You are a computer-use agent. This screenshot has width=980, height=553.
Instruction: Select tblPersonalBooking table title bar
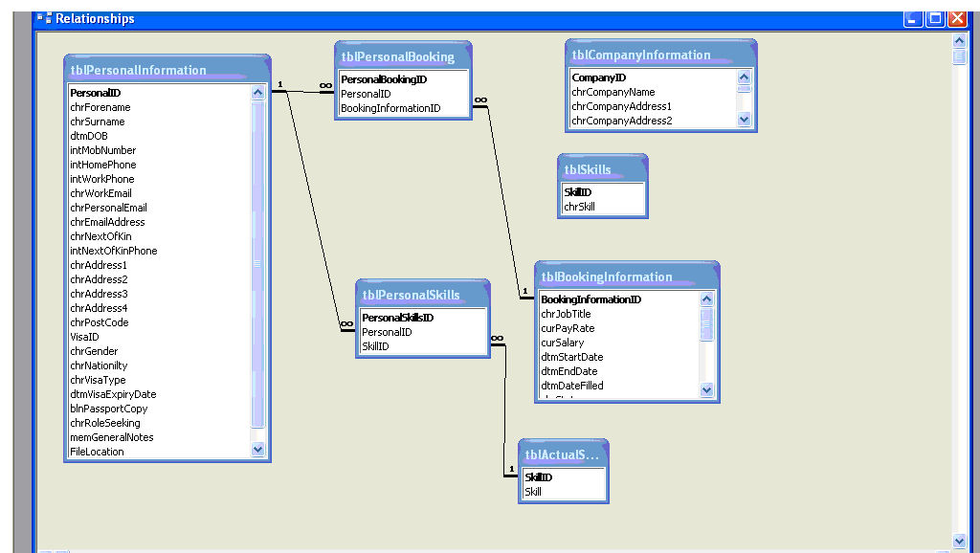point(403,56)
